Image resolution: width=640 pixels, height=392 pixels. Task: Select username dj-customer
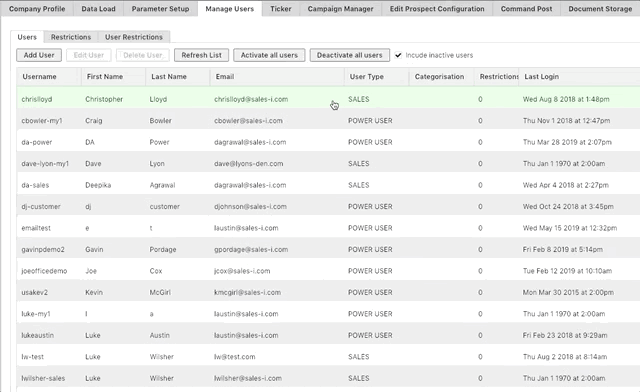coord(41,207)
